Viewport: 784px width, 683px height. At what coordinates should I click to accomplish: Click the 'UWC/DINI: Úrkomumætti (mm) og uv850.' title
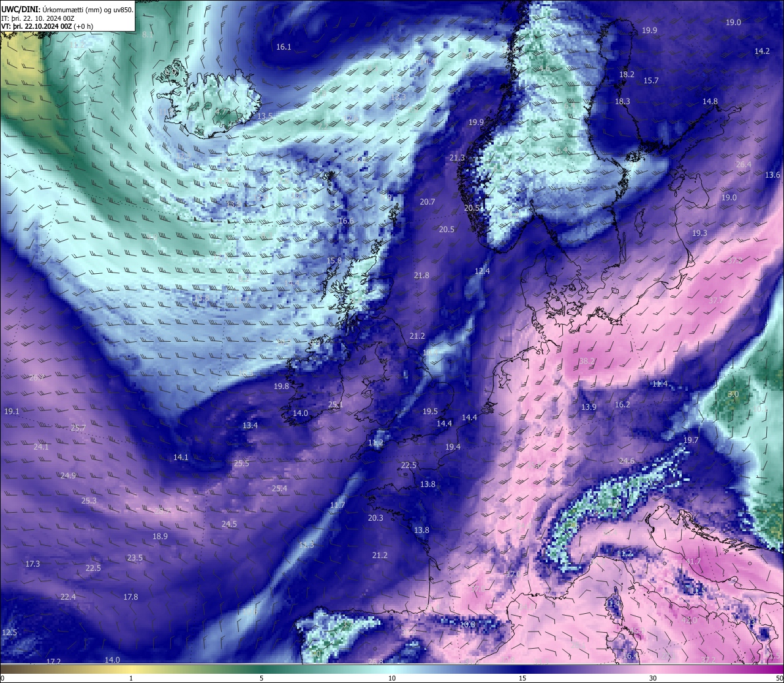pyautogui.click(x=67, y=10)
